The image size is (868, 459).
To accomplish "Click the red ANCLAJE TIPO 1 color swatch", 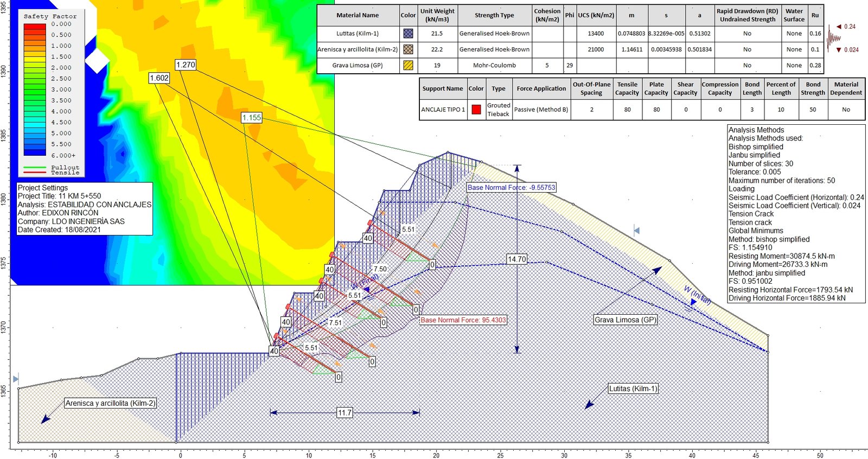I will pyautogui.click(x=476, y=110).
